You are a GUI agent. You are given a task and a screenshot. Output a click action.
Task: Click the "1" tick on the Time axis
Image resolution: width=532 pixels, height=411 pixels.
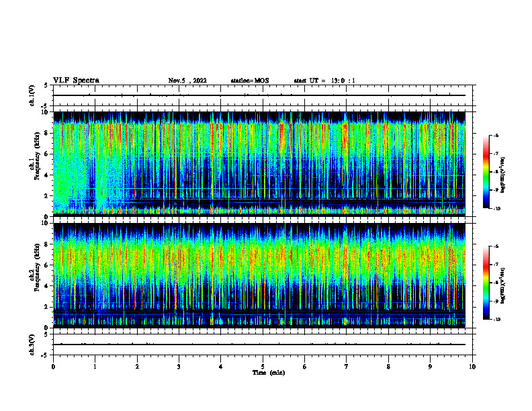click(95, 367)
